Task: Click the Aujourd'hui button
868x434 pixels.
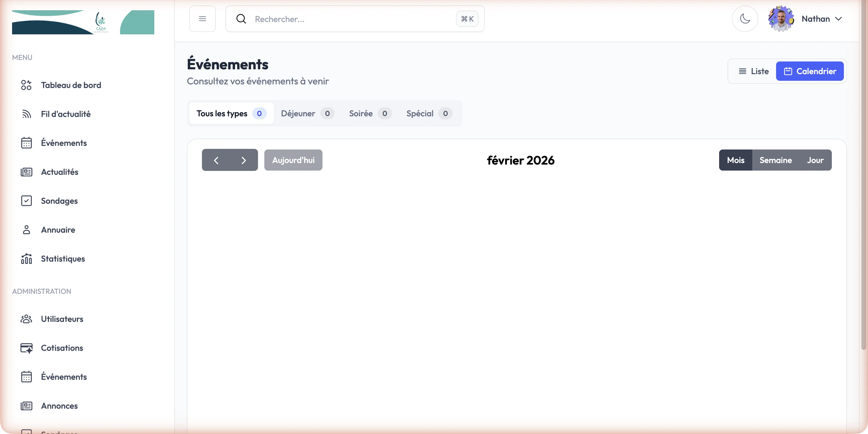Action: point(293,160)
